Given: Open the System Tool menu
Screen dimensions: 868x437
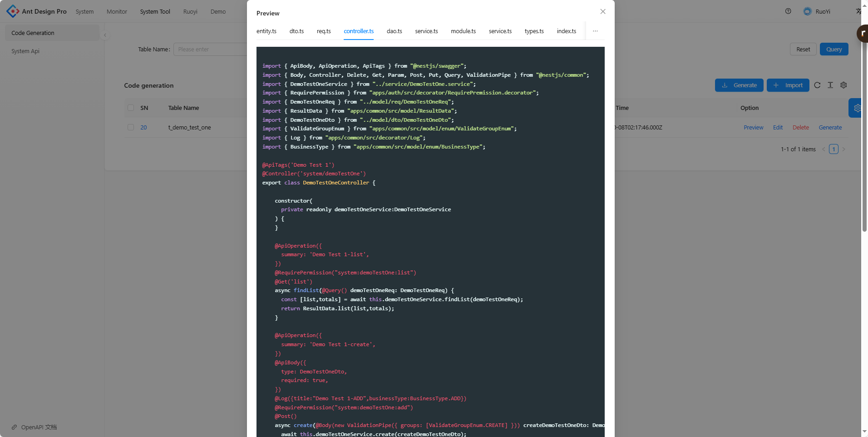Looking at the screenshot, I should click(x=155, y=12).
